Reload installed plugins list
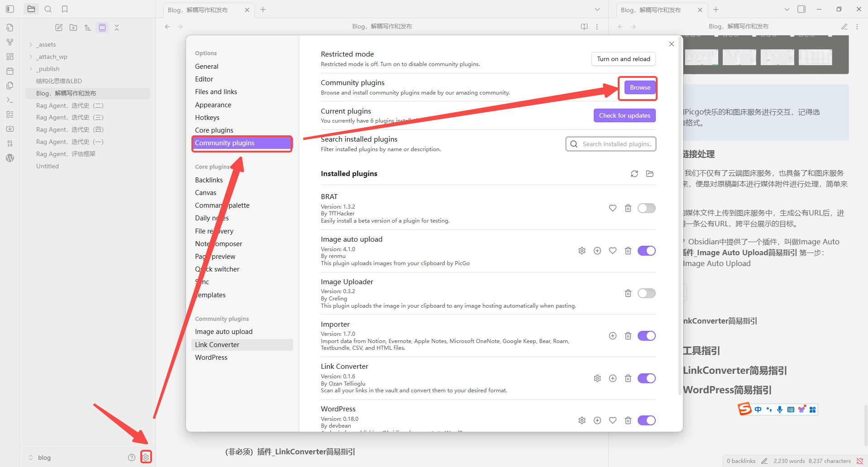The image size is (868, 467). point(634,174)
